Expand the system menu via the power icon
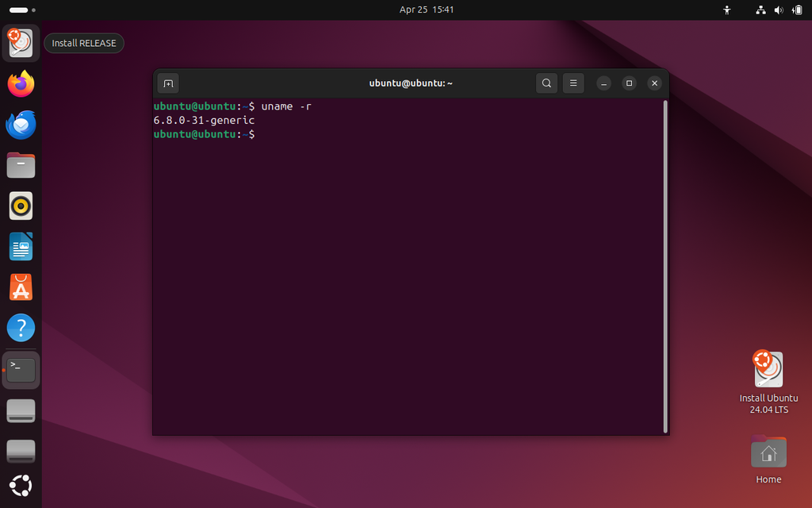 [795, 10]
